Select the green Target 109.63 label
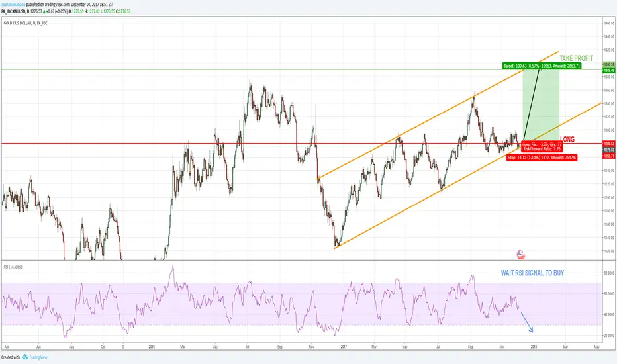 (542, 66)
